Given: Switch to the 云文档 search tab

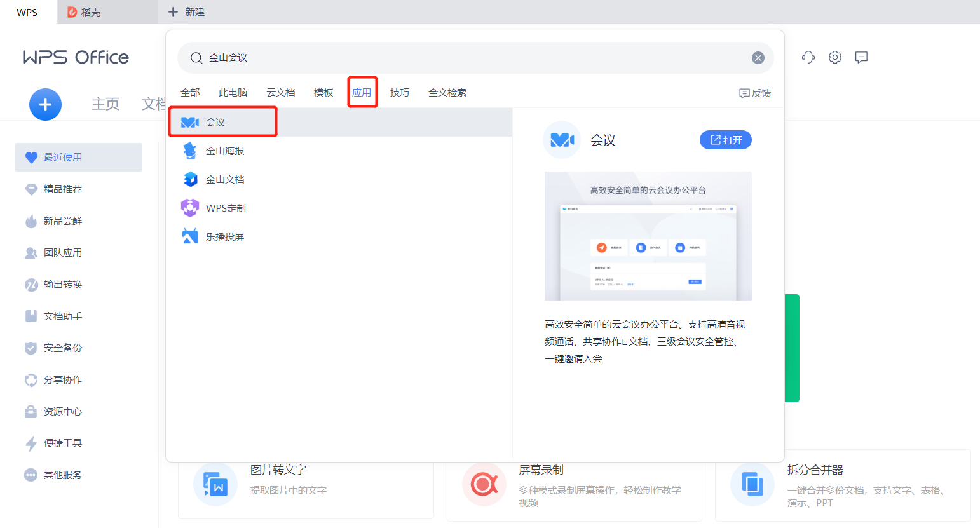Looking at the screenshot, I should [x=280, y=93].
